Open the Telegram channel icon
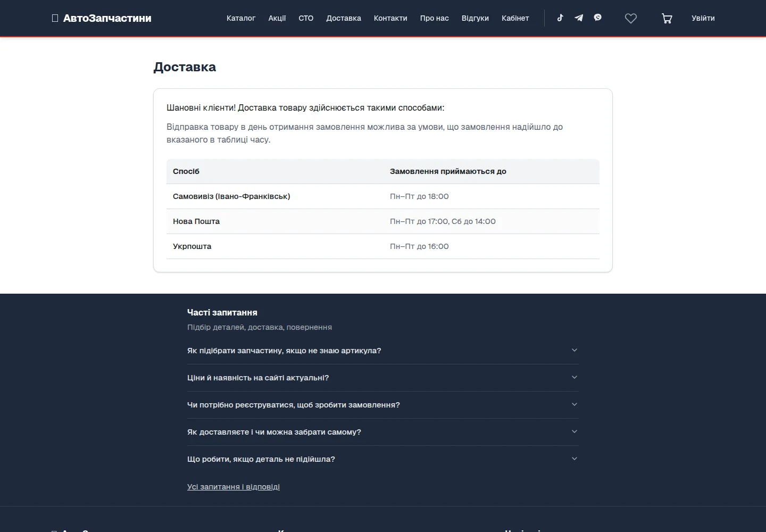The height and width of the screenshot is (532, 766). click(579, 18)
